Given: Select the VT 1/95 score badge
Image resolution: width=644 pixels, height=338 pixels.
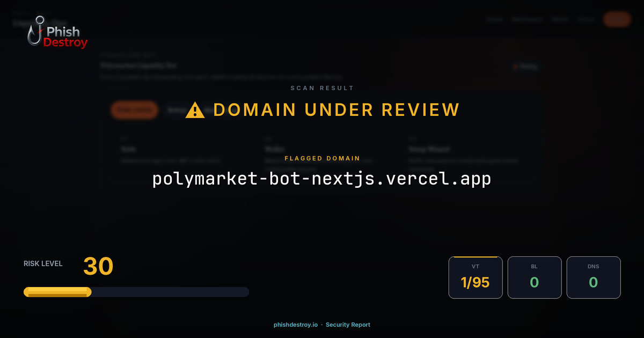Looking at the screenshot, I should pyautogui.click(x=475, y=277).
